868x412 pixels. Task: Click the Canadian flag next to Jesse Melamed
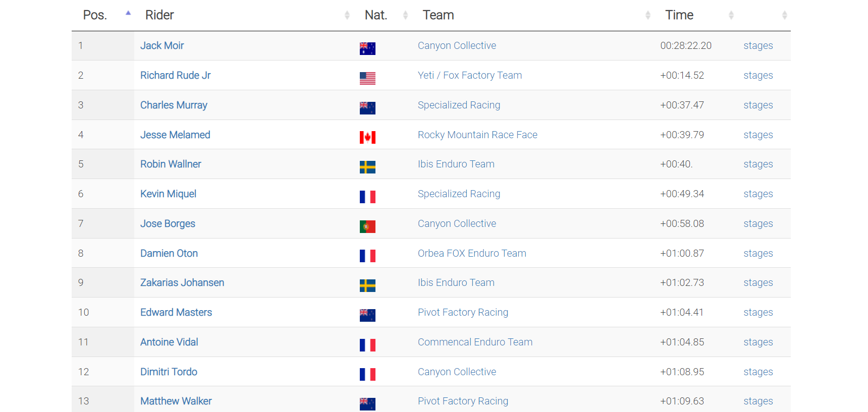[367, 137]
